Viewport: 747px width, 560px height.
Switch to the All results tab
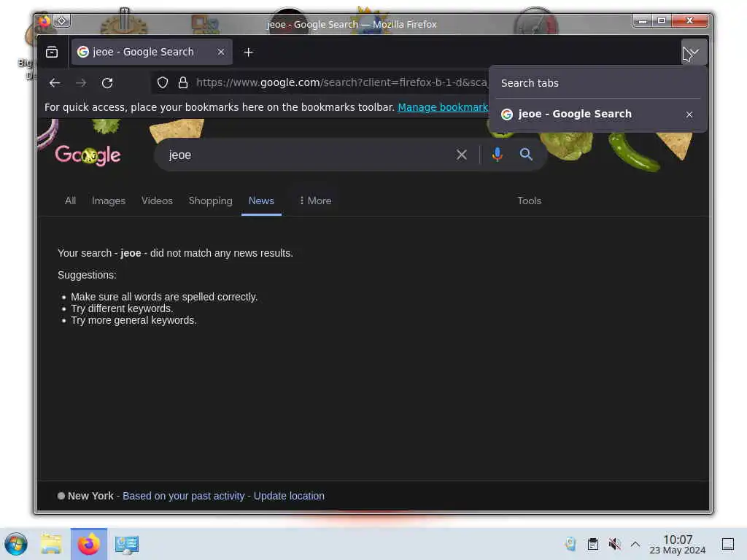pos(70,201)
